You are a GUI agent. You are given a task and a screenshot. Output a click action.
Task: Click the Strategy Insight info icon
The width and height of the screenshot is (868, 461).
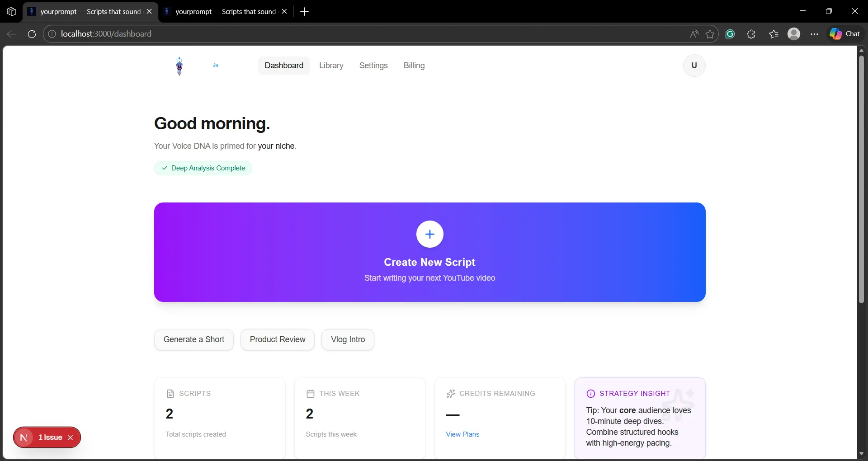tap(590, 394)
